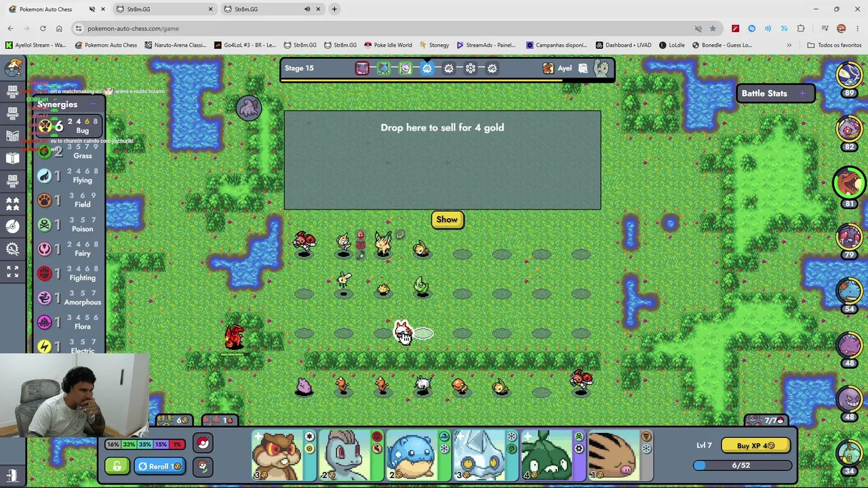Viewport: 868px width, 488px height.
Task: Buy the Machop card in the shop
Action: pos(351,455)
